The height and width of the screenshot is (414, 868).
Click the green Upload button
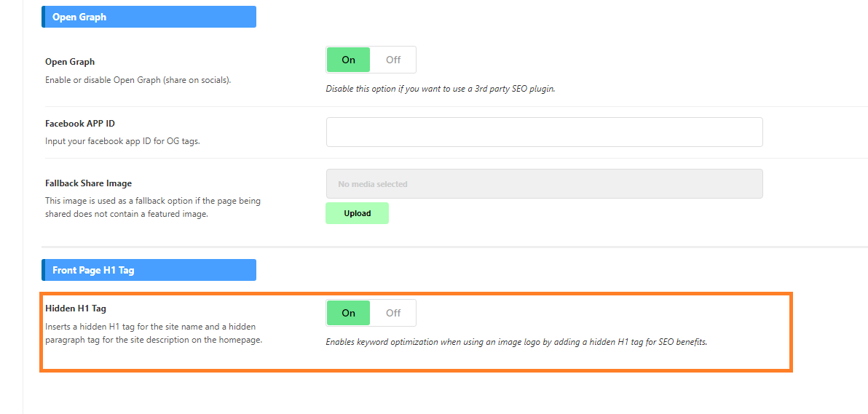[357, 213]
